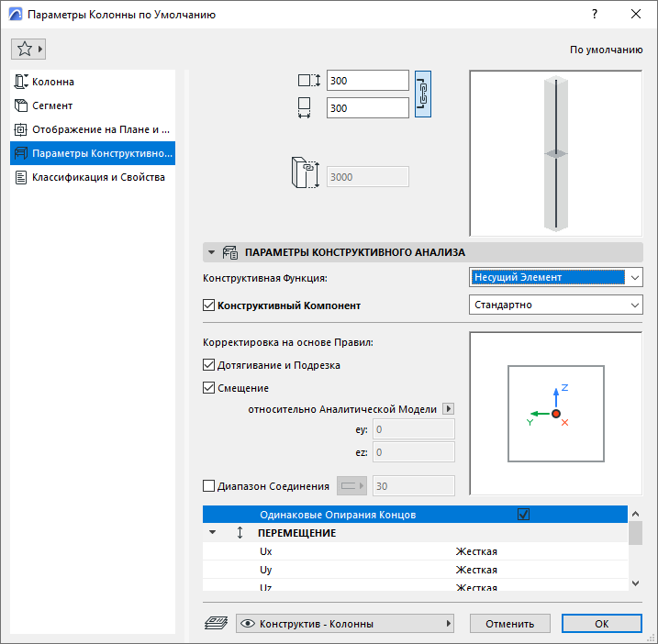Collapse the ПЕРЕМЕЩЕНИЕ group
The width and height of the screenshot is (658, 644).
click(213, 532)
